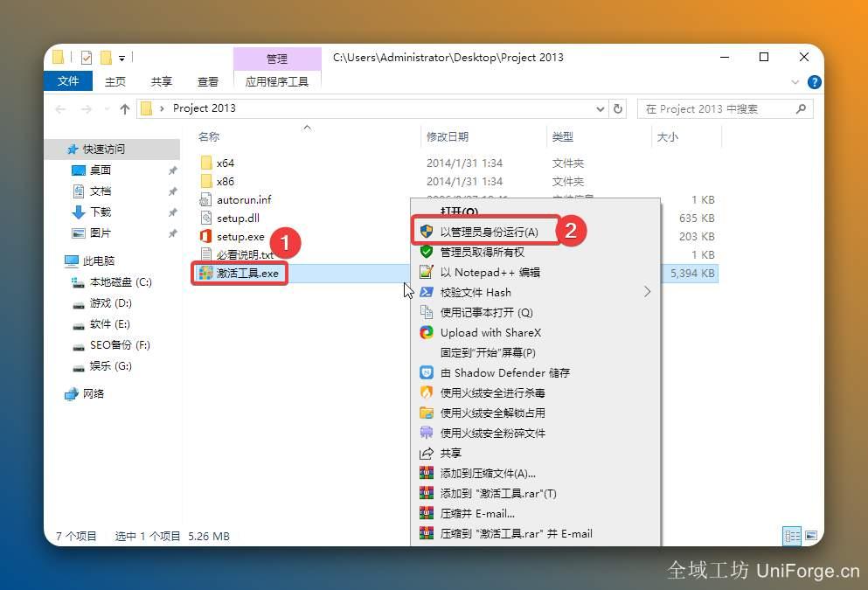Open the 共享 ribbon tab
The image size is (868, 590).
(x=162, y=82)
